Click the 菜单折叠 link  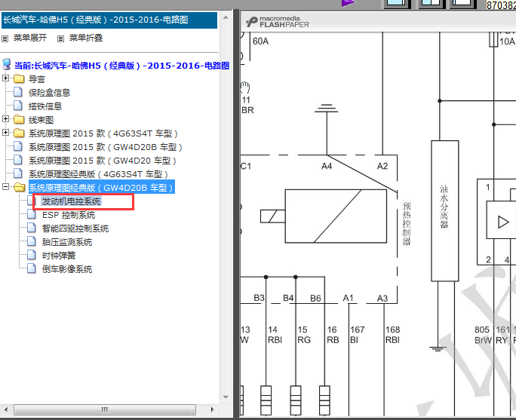86,38
